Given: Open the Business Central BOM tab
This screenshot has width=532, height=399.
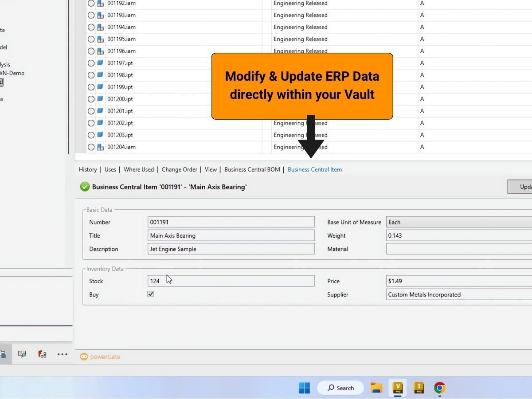Looking at the screenshot, I should click(252, 169).
